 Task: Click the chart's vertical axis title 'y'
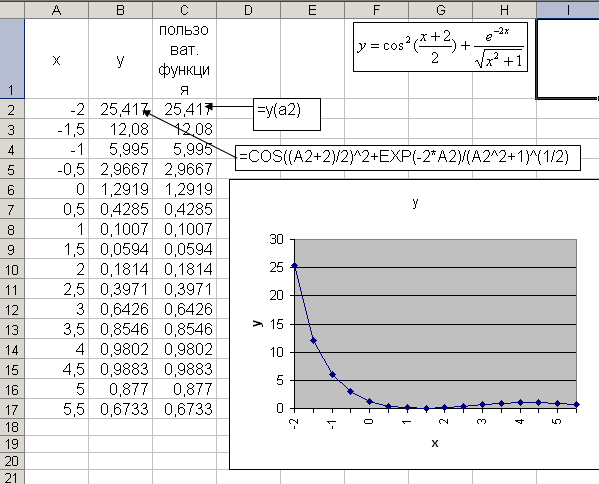[x=258, y=324]
